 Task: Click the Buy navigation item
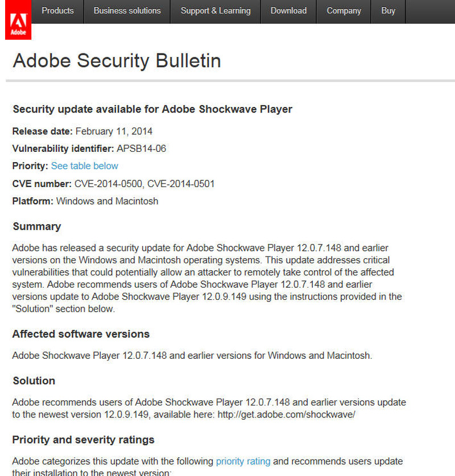388,11
